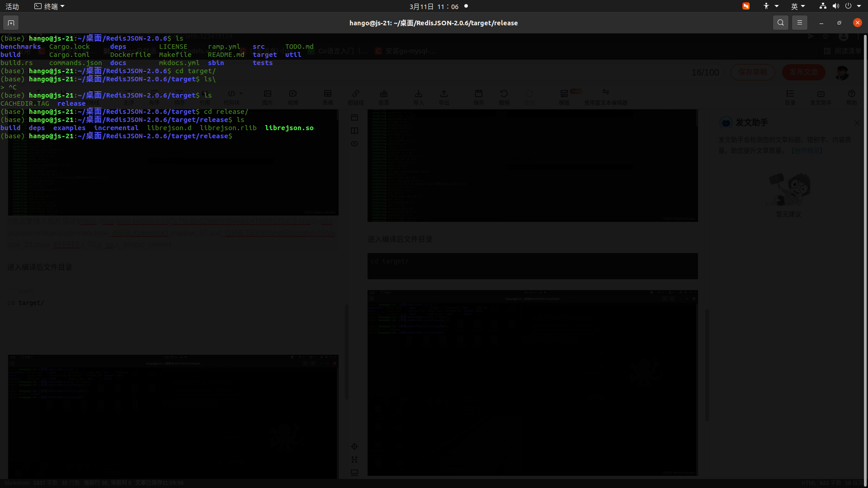
Task: Click the 活动 activities button
Action: tap(12, 6)
